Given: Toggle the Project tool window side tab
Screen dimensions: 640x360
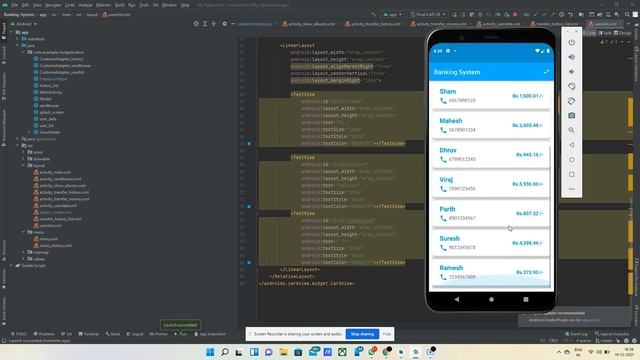Looking at the screenshot, I should [x=4, y=31].
